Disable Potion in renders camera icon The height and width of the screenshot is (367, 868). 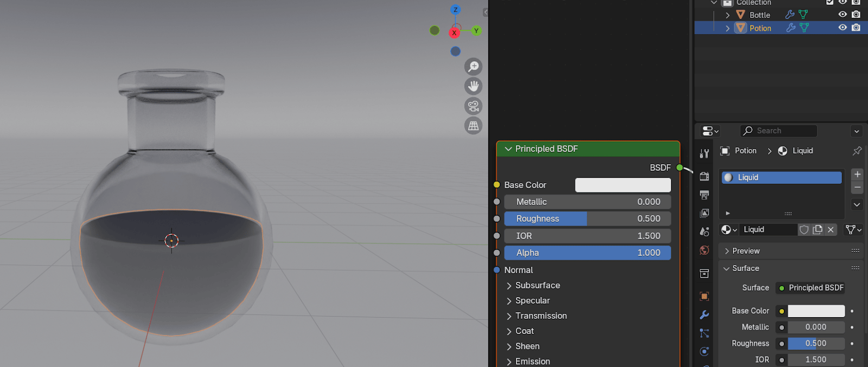point(856,28)
